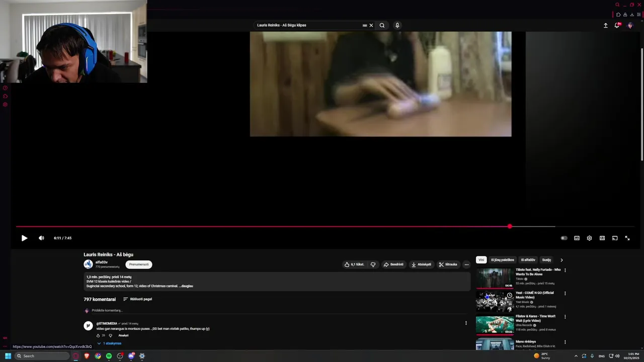The image size is (644, 362).
Task: Like the video with 6,1 tūkst. likes
Action: (354, 264)
